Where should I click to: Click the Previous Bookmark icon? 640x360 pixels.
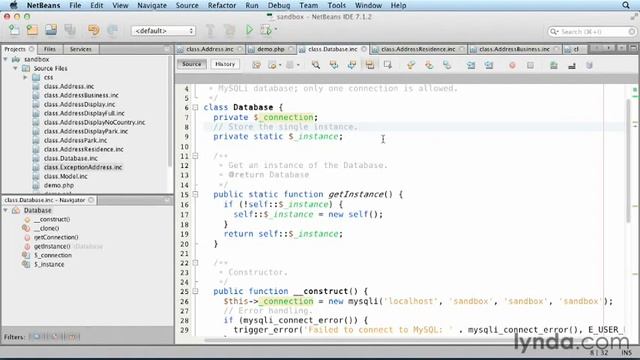point(411,65)
